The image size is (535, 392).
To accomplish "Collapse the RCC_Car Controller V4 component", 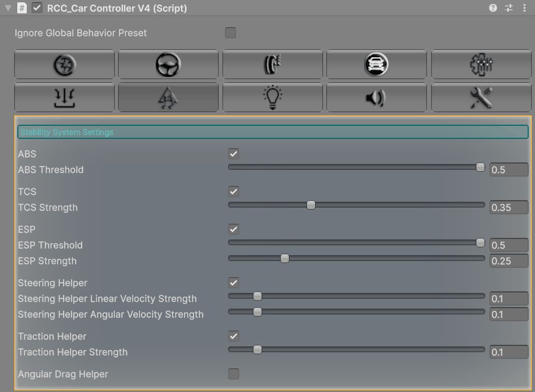I will [x=8, y=8].
